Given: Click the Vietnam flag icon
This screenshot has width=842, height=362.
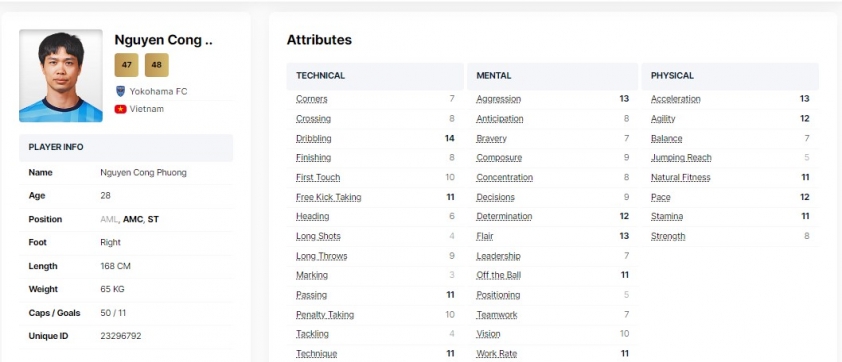Looking at the screenshot, I should click(x=120, y=109).
